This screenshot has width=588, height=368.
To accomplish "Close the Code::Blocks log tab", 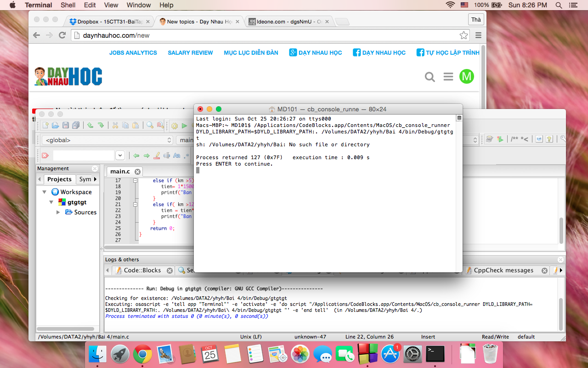I will pos(170,270).
